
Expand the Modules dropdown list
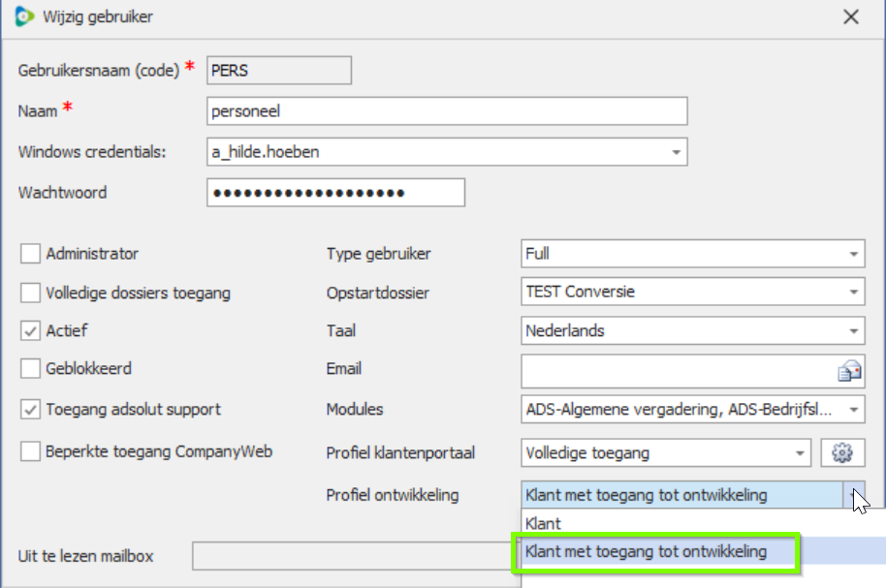[853, 410]
